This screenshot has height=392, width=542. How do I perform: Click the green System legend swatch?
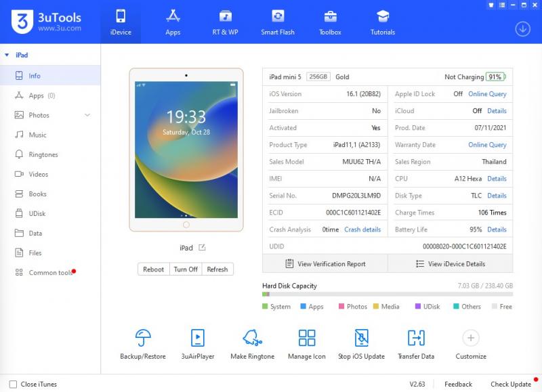265,306
